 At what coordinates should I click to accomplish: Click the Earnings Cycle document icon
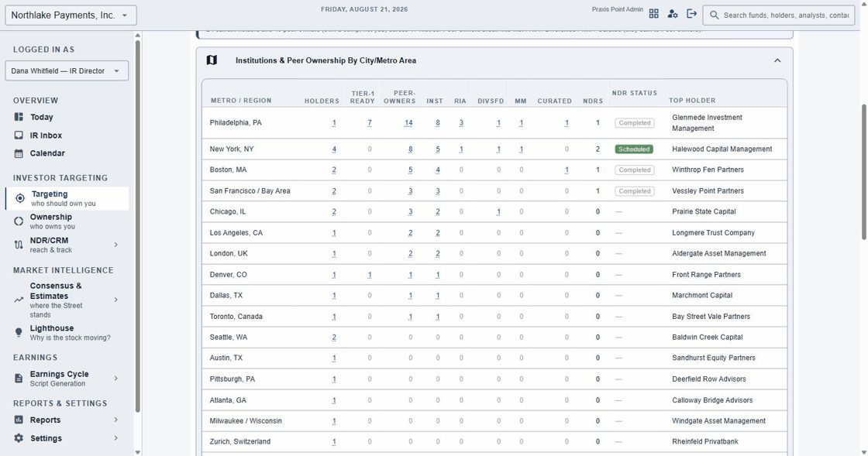19,379
